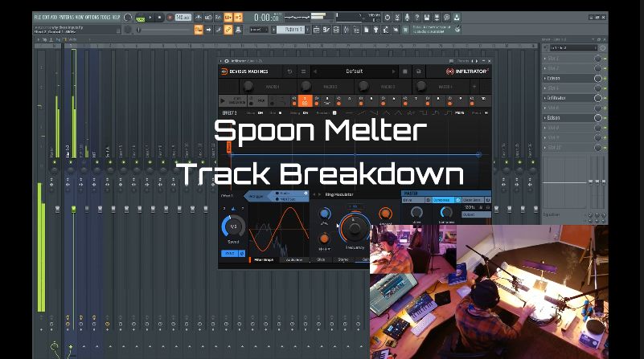The image size is (644, 359).
Task: Click the Macro 2 knob in Infiltrator
Action: coord(306,86)
